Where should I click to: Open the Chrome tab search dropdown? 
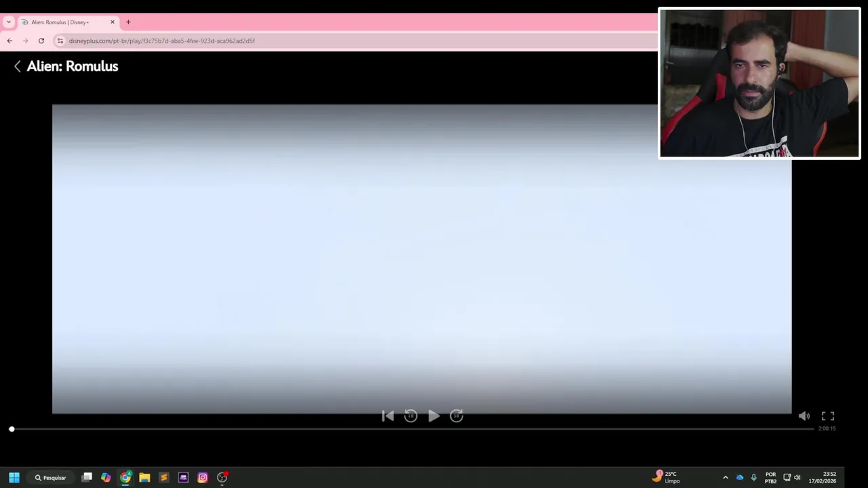point(8,22)
